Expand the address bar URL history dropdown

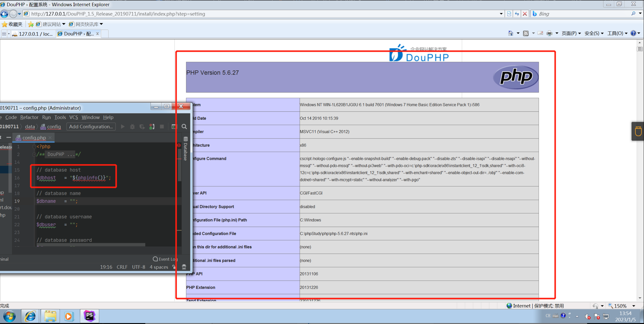coord(501,14)
